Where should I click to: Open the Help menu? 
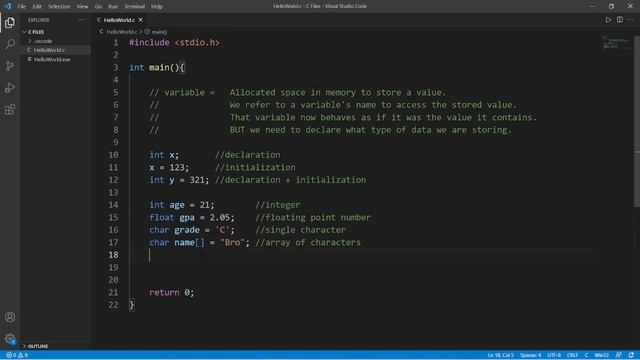pos(157,7)
